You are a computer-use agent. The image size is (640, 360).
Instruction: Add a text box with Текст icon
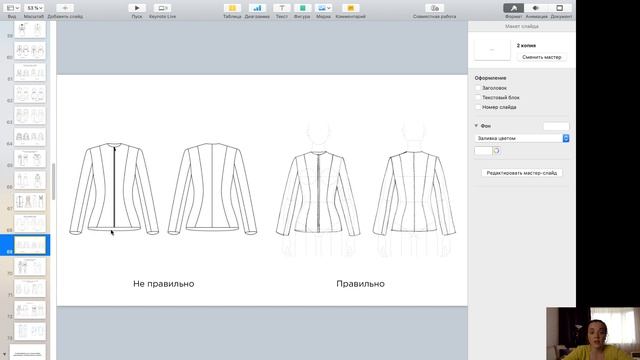tap(282, 8)
